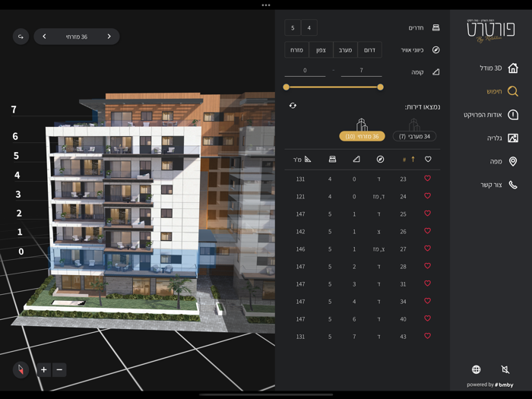Screen dimensions: 532x399
Task: Zoom in with the plus button
Action: [x=44, y=370]
